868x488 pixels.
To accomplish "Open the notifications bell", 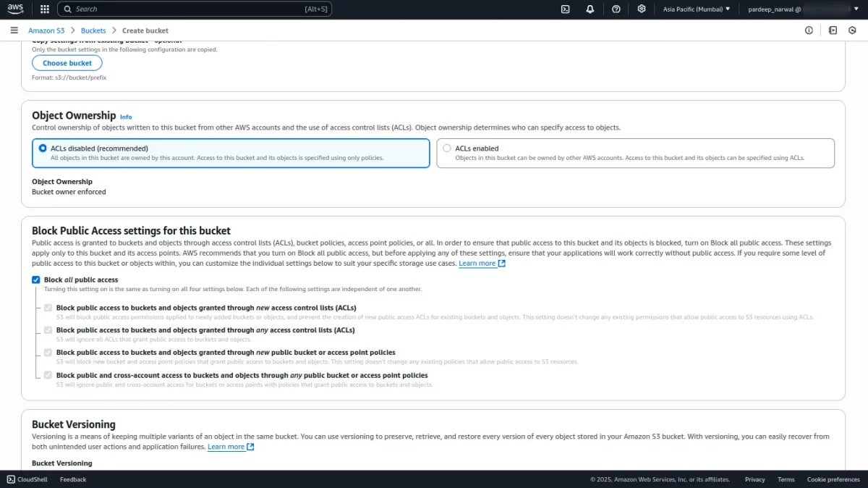I will [x=590, y=9].
